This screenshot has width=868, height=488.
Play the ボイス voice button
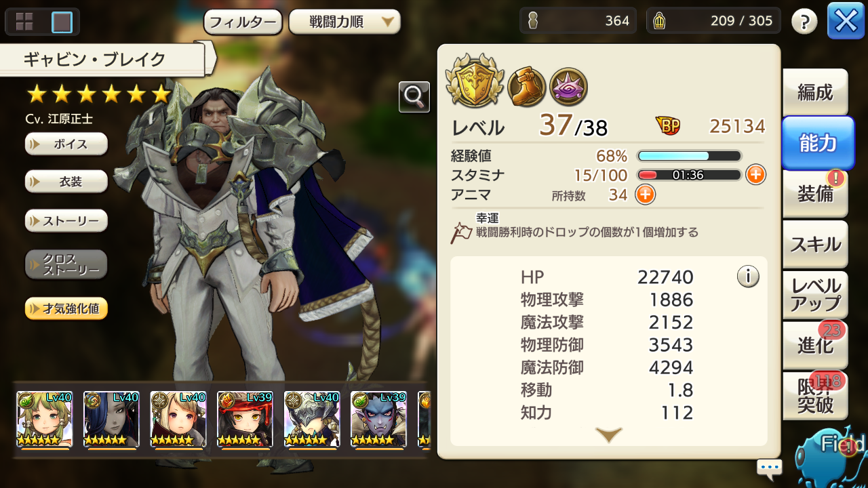pyautogui.click(x=66, y=144)
